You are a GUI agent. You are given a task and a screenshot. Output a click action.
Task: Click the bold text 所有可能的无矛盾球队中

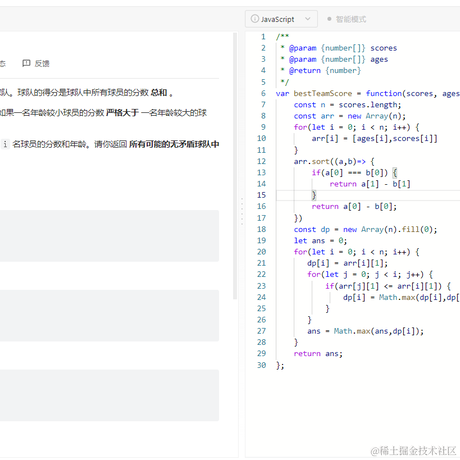click(x=174, y=144)
